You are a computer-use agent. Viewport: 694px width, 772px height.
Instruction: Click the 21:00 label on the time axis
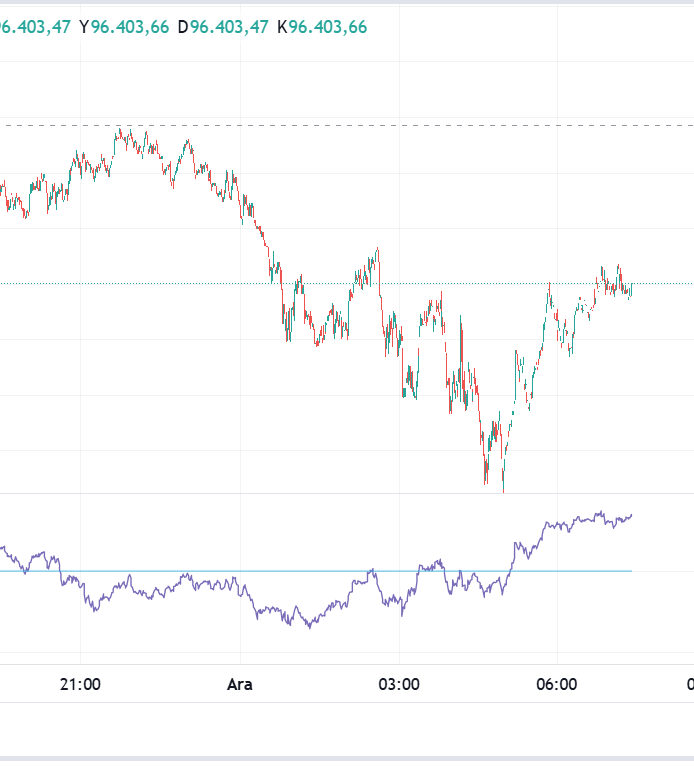click(80, 685)
